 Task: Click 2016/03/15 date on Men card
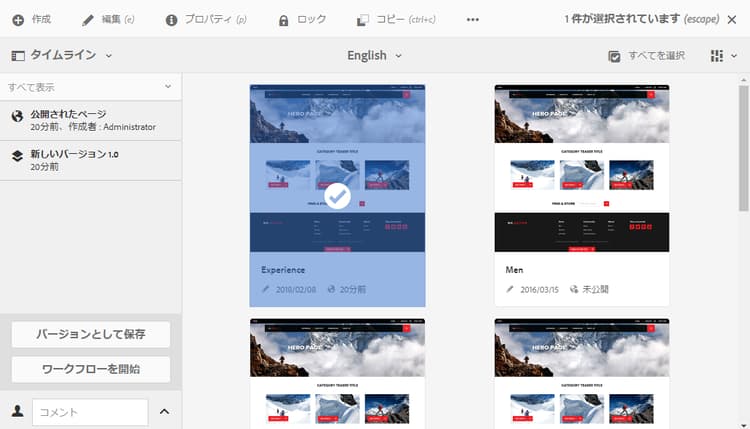point(539,289)
